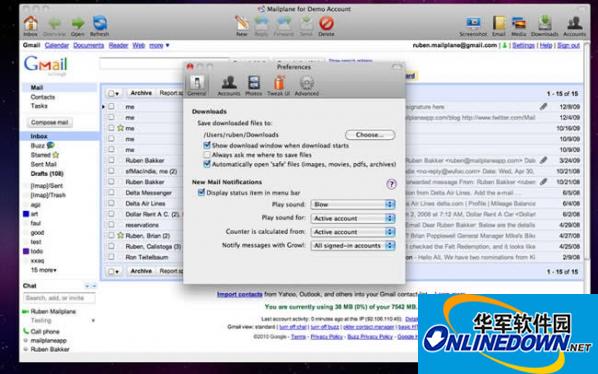Toggle Display status item in menu bar

coord(201,193)
